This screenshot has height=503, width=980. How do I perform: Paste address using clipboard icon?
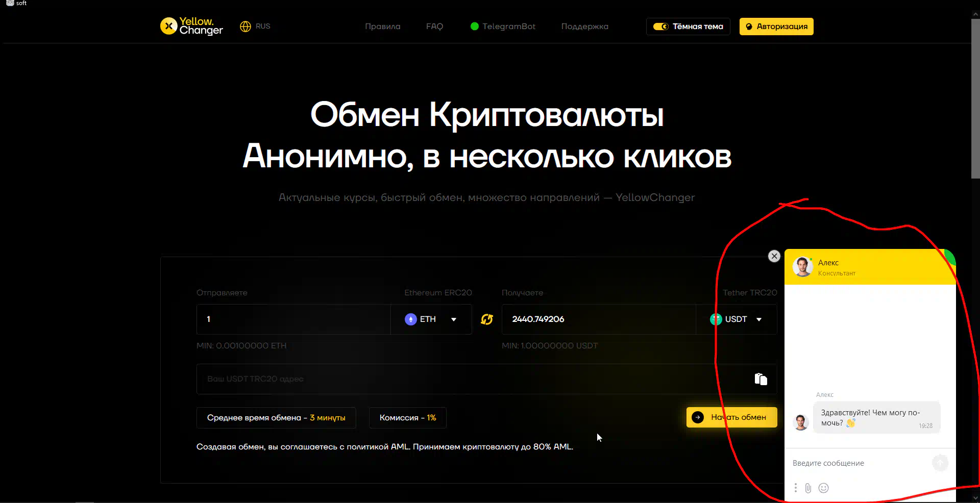coord(761,379)
